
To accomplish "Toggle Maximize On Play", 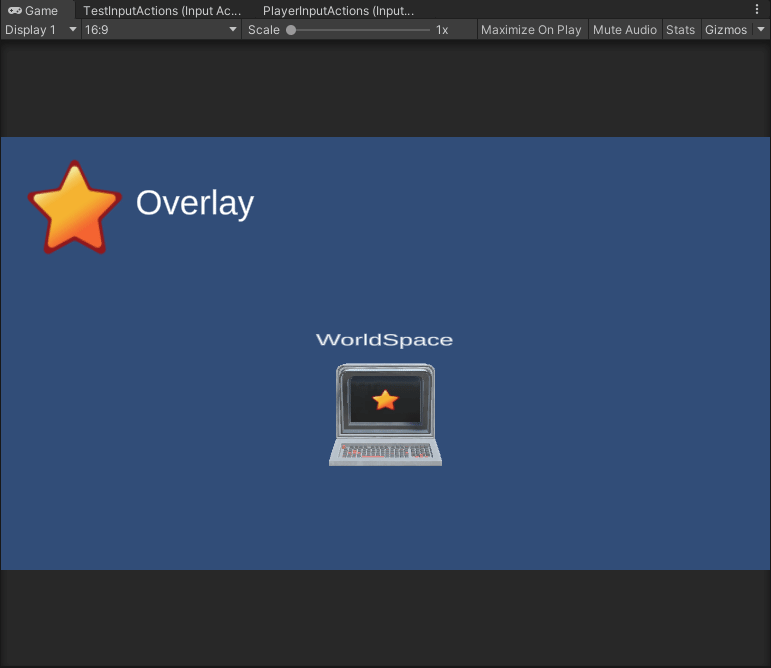I will point(531,30).
